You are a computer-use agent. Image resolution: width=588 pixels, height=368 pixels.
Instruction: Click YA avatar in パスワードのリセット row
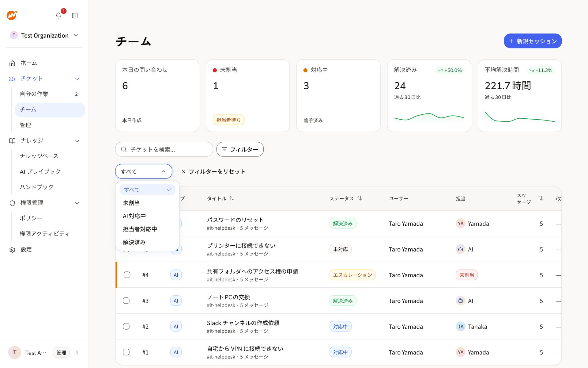pos(461,224)
